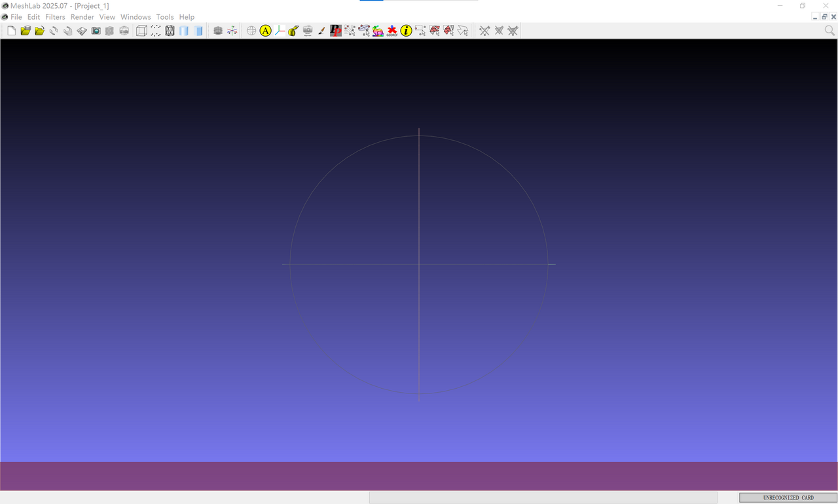
Task: Click the search magnifier icon
Action: click(x=829, y=31)
